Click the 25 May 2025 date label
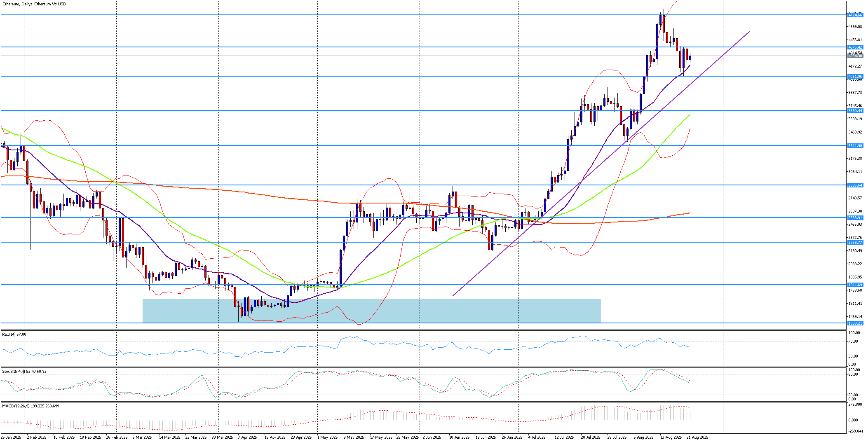The width and height of the screenshot is (868, 442). tap(408, 437)
